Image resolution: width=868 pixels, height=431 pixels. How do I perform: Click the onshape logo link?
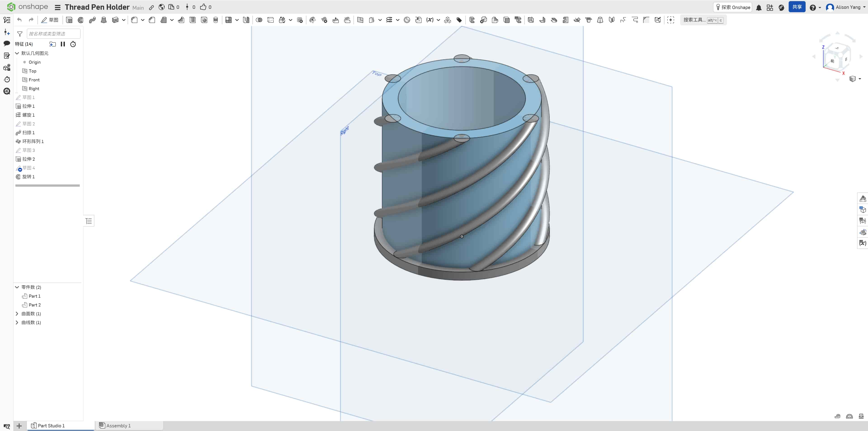(28, 7)
